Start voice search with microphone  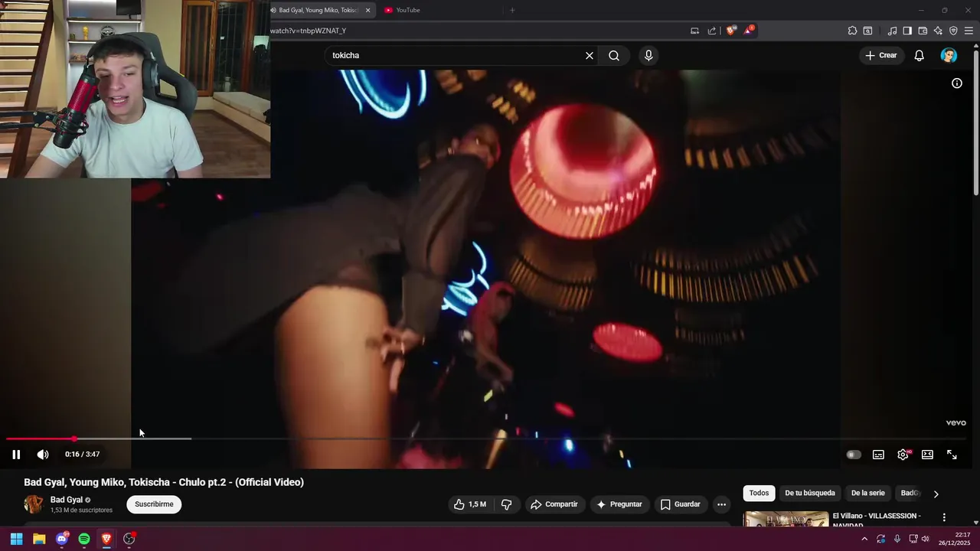click(x=648, y=55)
